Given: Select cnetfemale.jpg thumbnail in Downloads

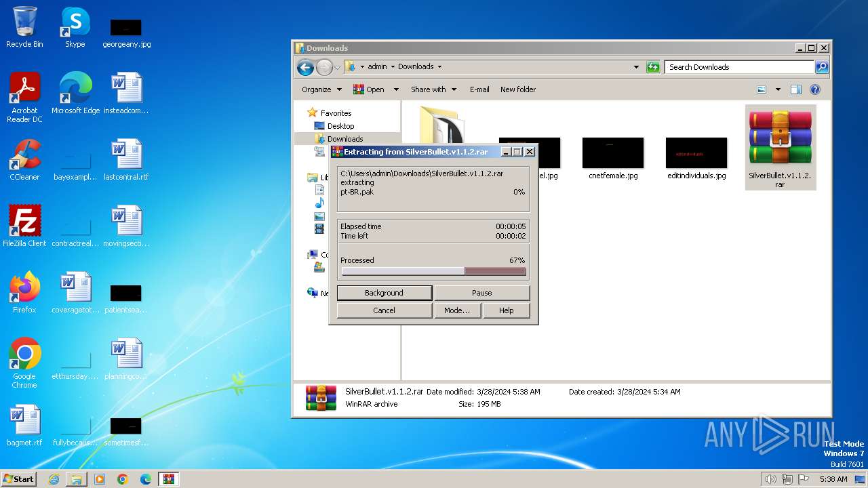Looking at the screenshot, I should pos(613,159).
